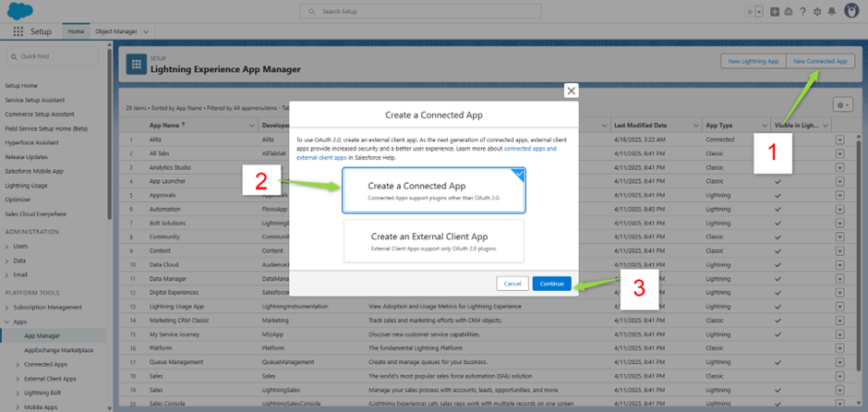Image resolution: width=868 pixels, height=412 pixels.
Task: Open the Help question mark icon
Action: [802, 11]
